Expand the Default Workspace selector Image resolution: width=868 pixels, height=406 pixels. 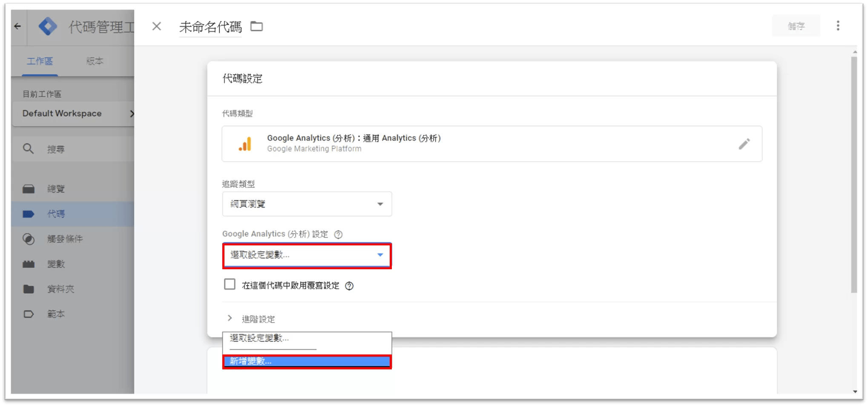coord(74,114)
